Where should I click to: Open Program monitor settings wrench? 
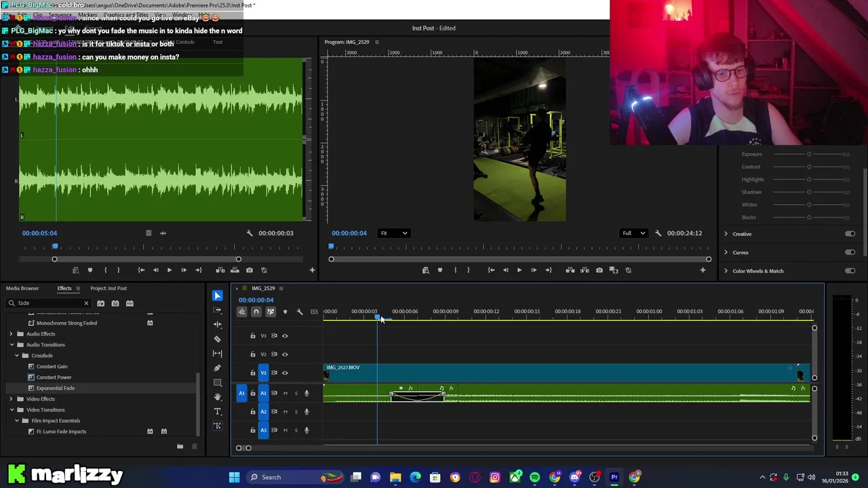point(658,233)
